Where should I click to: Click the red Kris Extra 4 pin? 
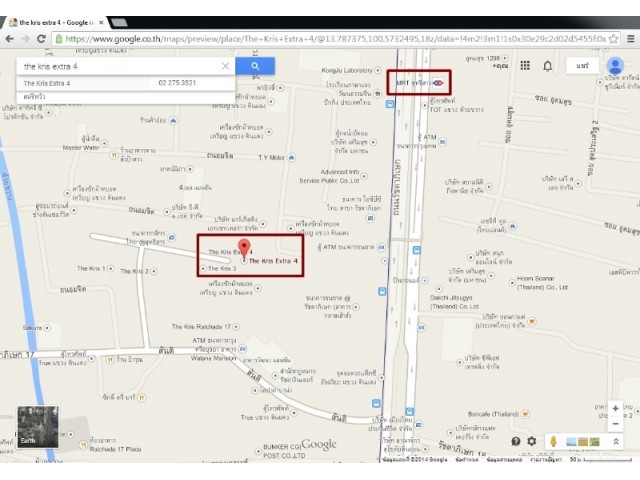[x=245, y=249]
